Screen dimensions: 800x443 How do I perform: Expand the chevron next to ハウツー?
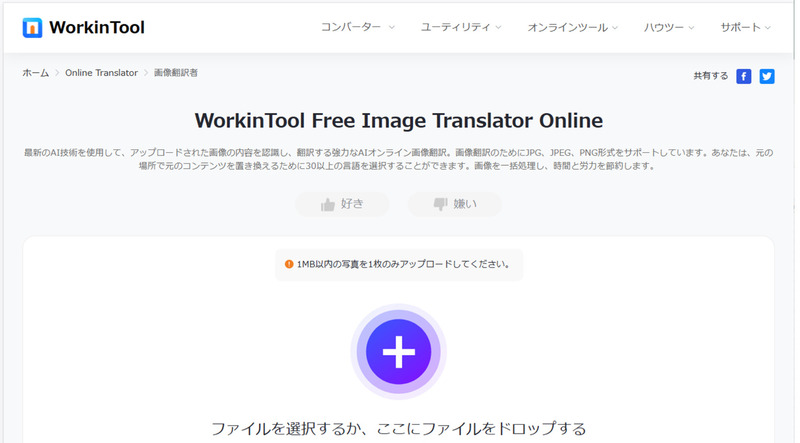click(x=691, y=28)
